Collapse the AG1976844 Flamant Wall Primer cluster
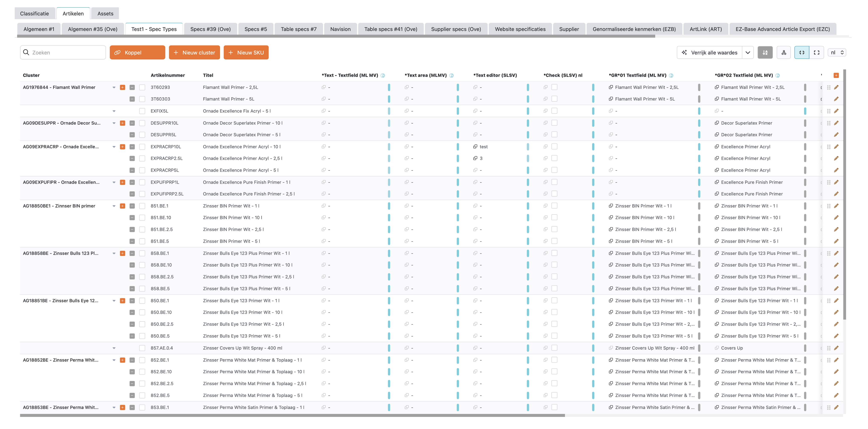The width and height of the screenshot is (868, 429). [x=114, y=88]
